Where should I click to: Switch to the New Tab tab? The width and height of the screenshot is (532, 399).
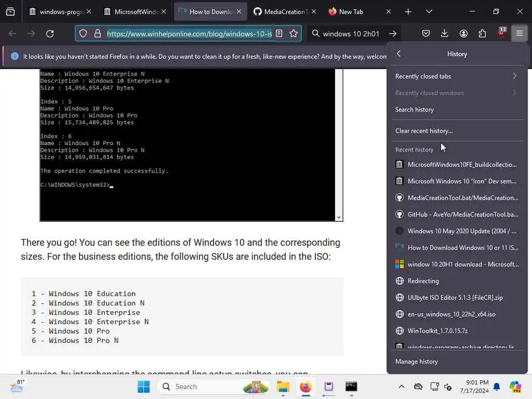[x=359, y=12]
